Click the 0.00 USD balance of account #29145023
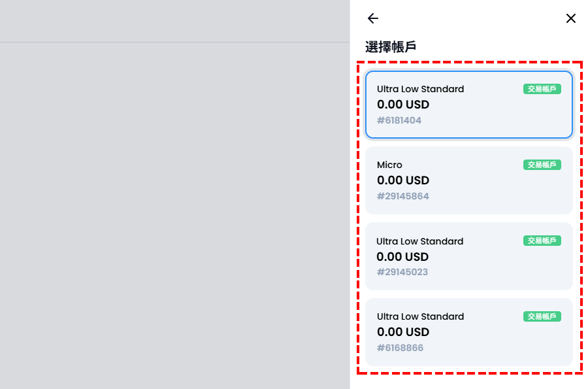 (x=402, y=257)
